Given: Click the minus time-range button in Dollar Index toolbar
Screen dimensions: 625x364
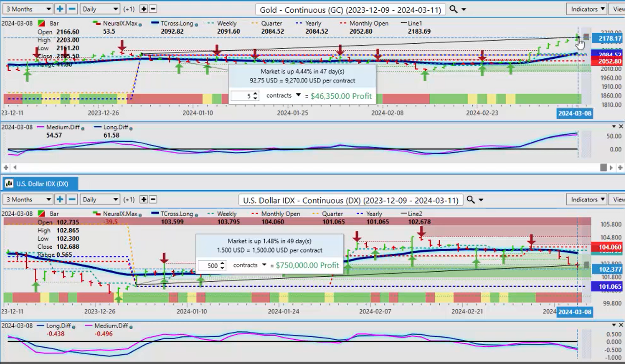Looking at the screenshot, I should pyautogui.click(x=72, y=199).
